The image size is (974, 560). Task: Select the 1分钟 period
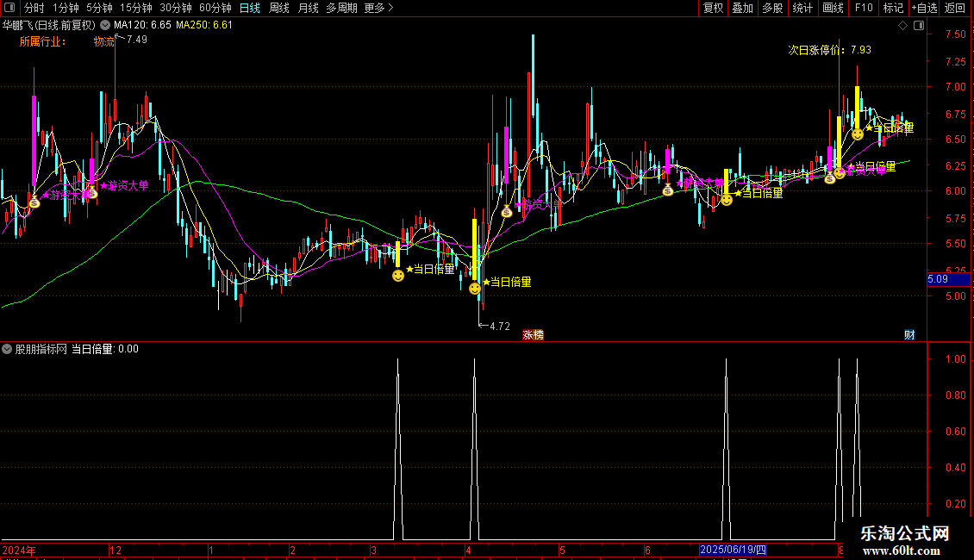click(x=66, y=8)
